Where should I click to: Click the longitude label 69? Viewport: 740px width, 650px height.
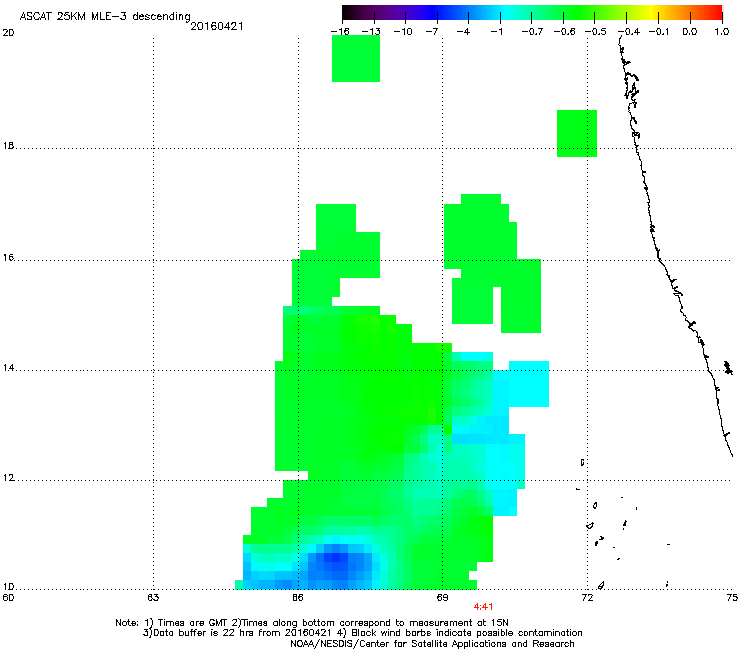(x=442, y=598)
